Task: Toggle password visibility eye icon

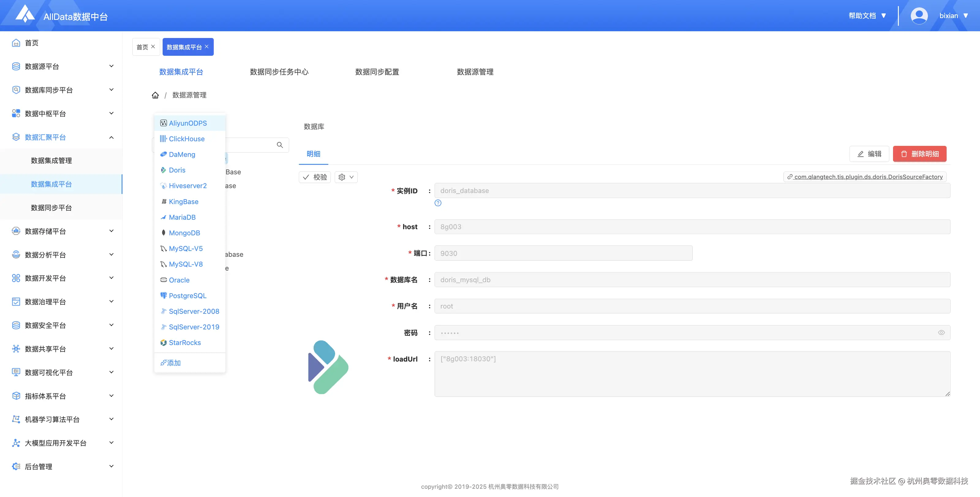Action: 941,332
